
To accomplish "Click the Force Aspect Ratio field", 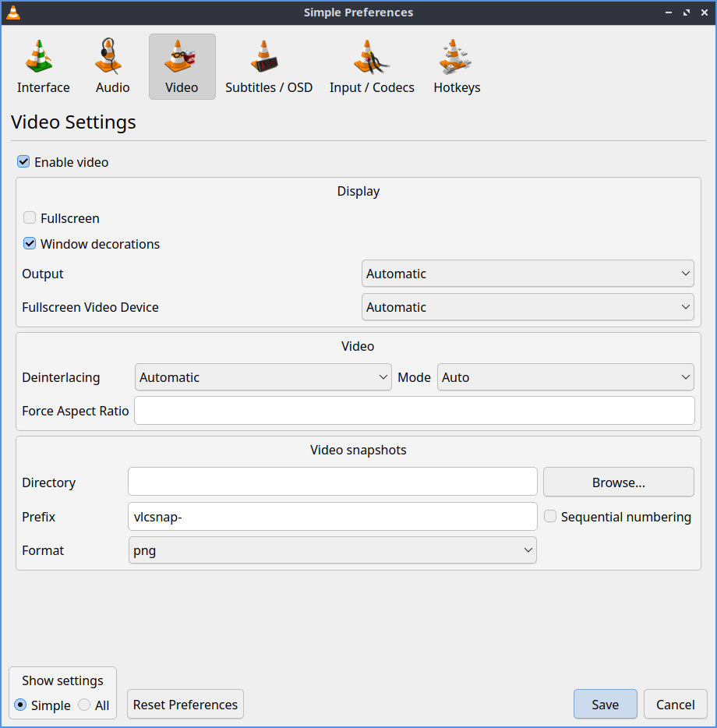I will pyautogui.click(x=414, y=411).
